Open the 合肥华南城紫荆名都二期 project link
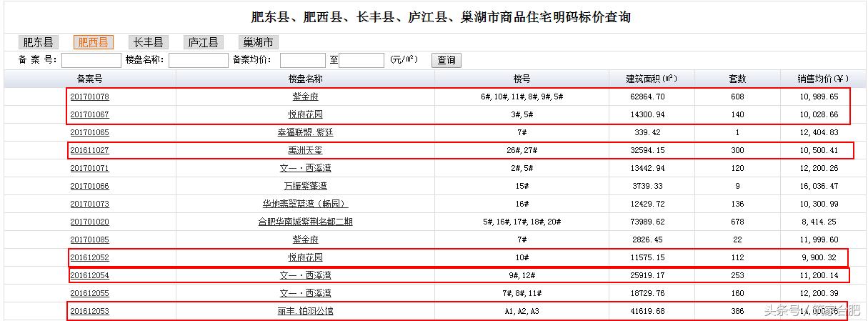This screenshot has width=868, height=321. point(305,222)
